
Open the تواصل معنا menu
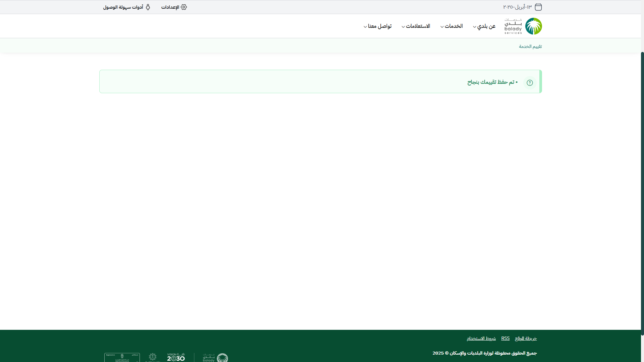pos(378,26)
